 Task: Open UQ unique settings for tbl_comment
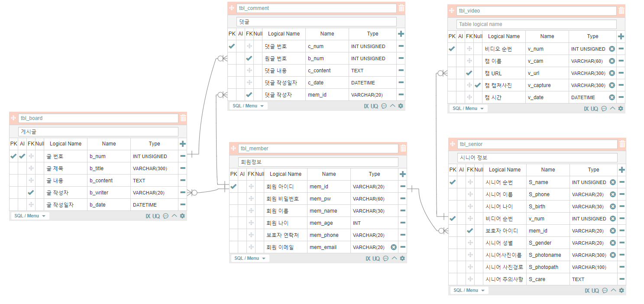click(374, 106)
